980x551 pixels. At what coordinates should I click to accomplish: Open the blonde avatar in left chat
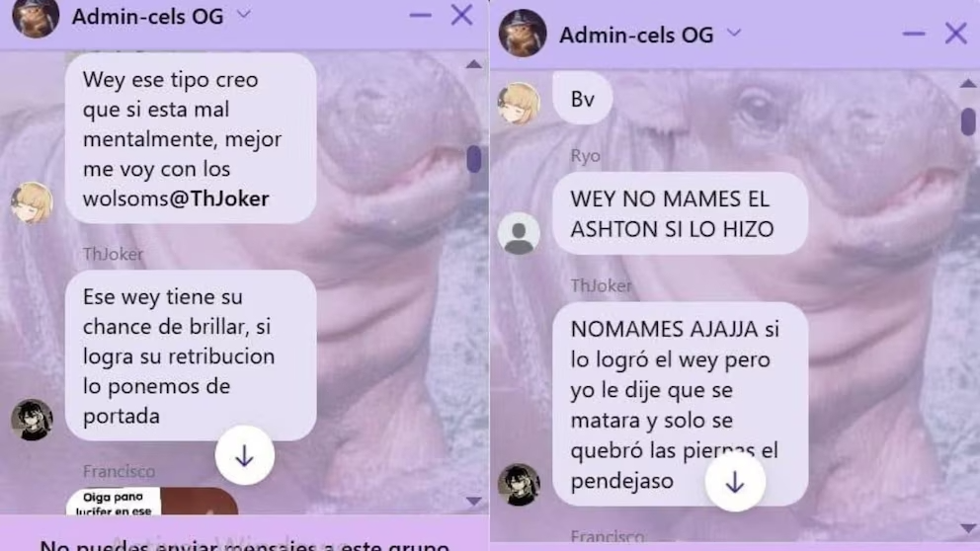pyautogui.click(x=32, y=203)
